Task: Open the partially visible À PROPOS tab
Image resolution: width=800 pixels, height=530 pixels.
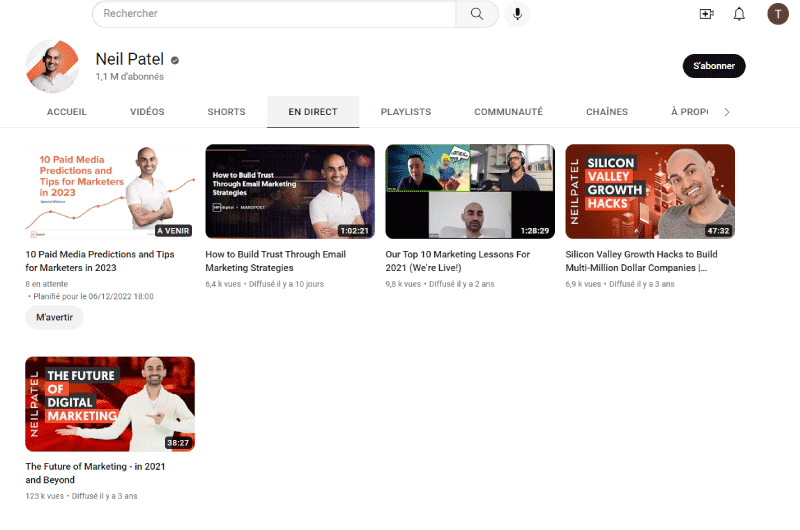Action: pos(689,112)
